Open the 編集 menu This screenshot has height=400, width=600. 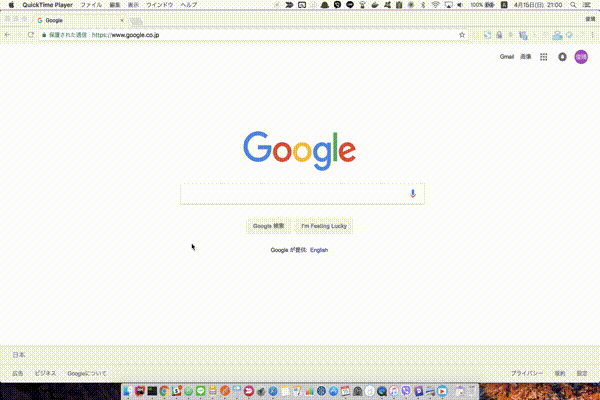115,5
